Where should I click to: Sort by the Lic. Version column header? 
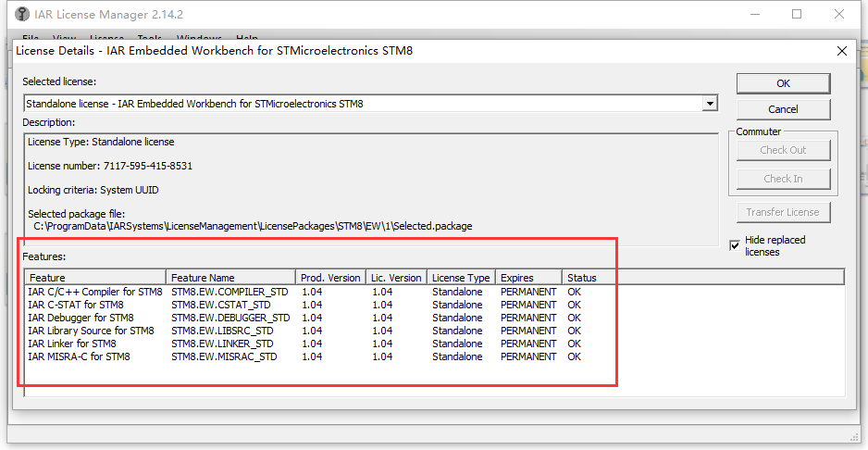(397, 277)
